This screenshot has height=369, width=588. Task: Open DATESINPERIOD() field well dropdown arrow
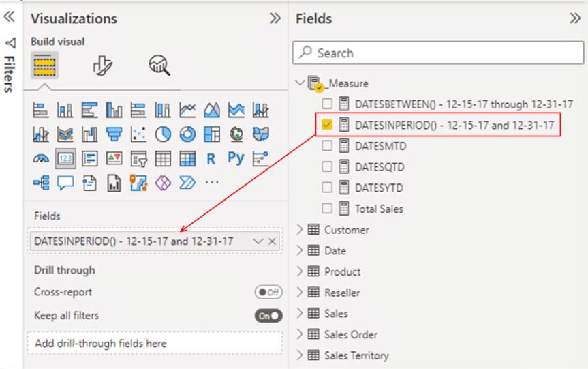pos(258,241)
